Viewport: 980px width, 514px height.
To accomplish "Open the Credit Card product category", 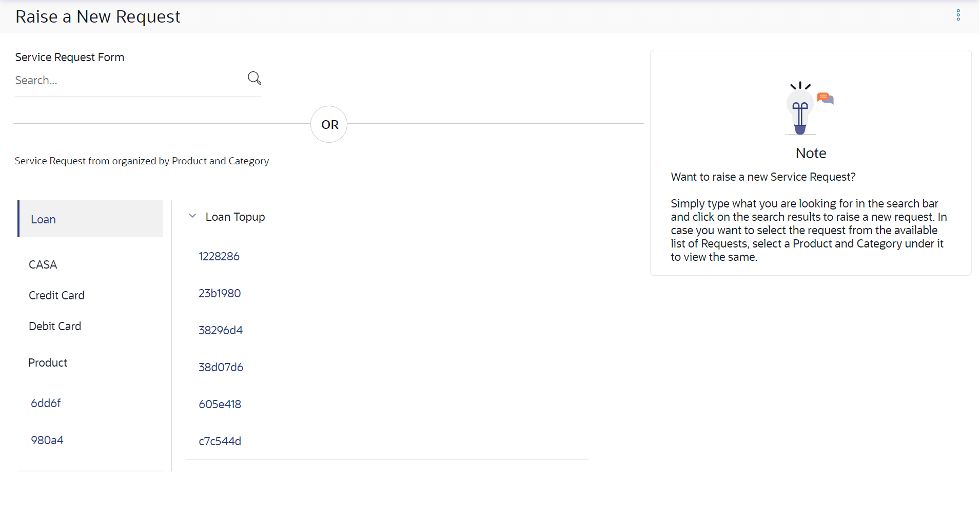I will tap(56, 295).
